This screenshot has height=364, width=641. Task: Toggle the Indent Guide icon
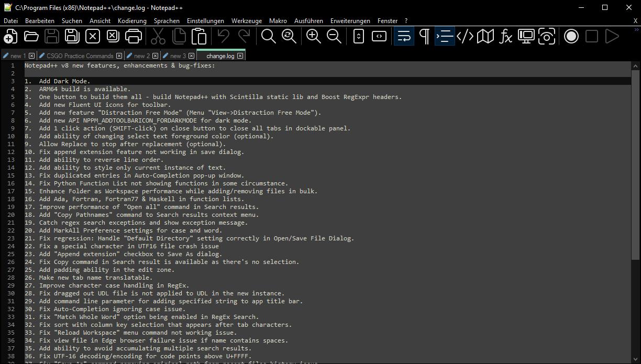(445, 36)
